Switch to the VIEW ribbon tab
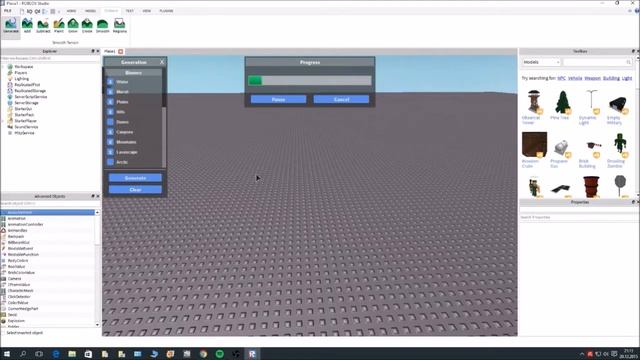 click(147, 11)
